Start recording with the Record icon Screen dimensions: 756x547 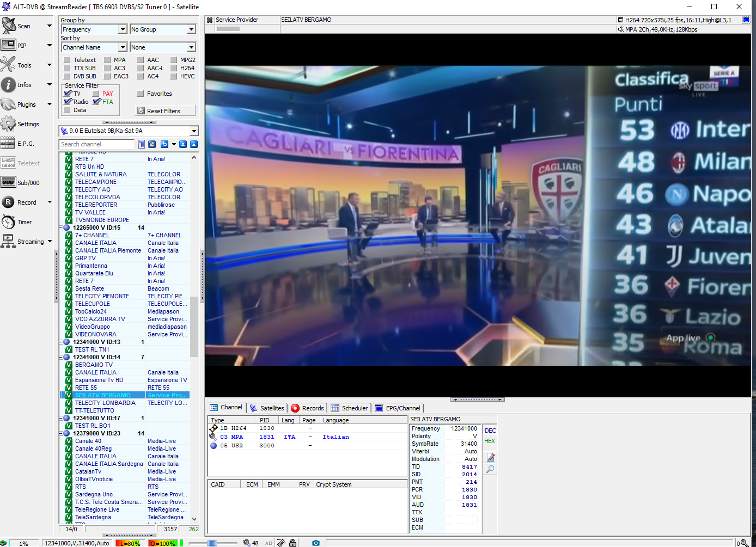(8, 202)
